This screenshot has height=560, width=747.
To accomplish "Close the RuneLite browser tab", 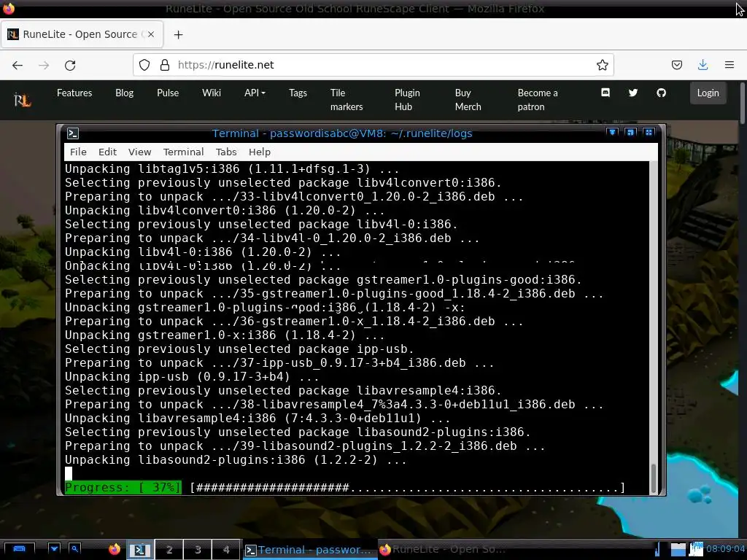I will (x=150, y=34).
